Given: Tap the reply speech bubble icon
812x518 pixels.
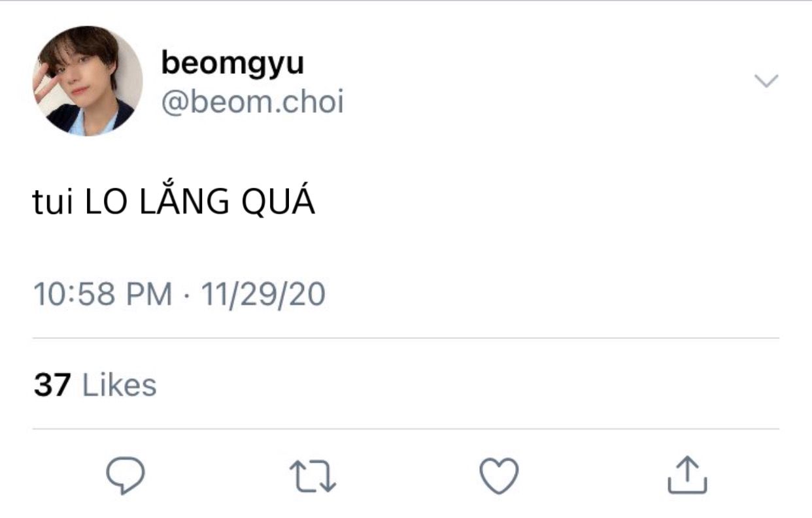Looking at the screenshot, I should (125, 476).
